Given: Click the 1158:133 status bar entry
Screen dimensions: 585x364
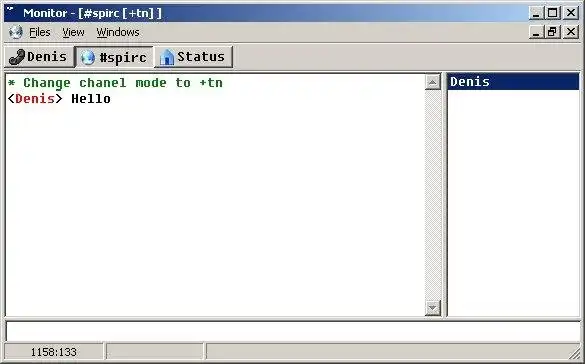Looking at the screenshot, I should click(x=53, y=352).
